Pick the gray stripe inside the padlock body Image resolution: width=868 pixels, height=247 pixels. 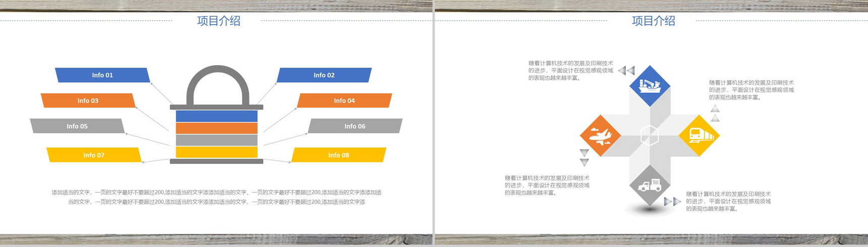pyautogui.click(x=216, y=140)
